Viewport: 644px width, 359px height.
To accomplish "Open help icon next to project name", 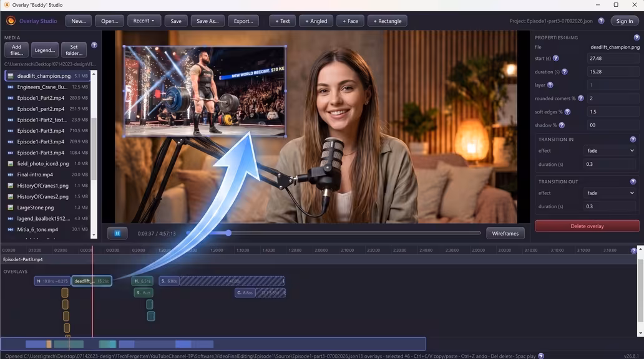I will [x=601, y=21].
